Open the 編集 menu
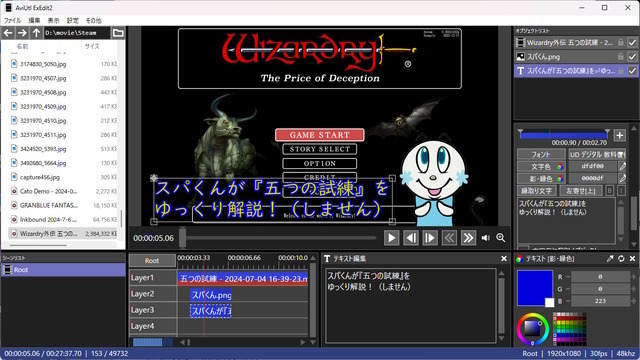The height and width of the screenshot is (360, 640). (34, 20)
